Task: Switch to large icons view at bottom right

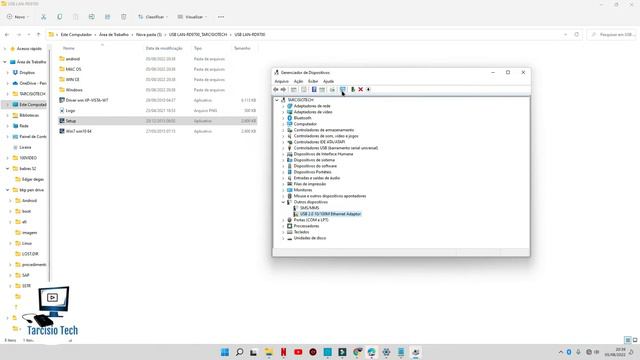Action: (x=635, y=340)
